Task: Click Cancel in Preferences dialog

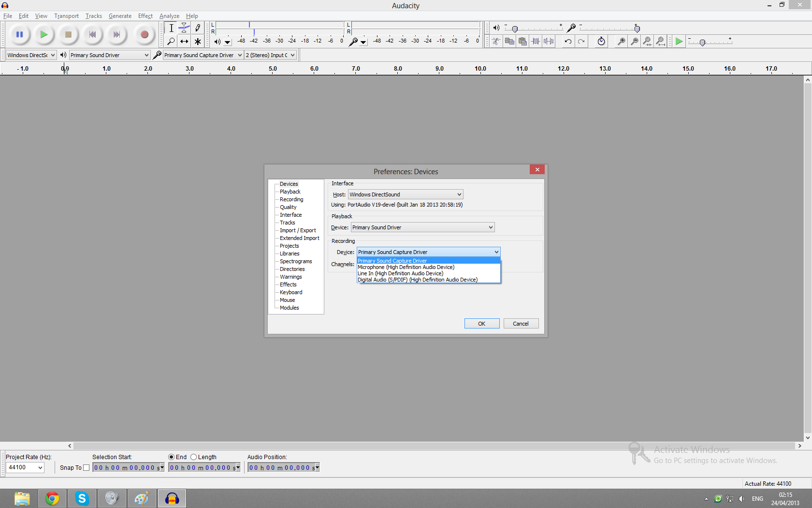Action: (521, 324)
